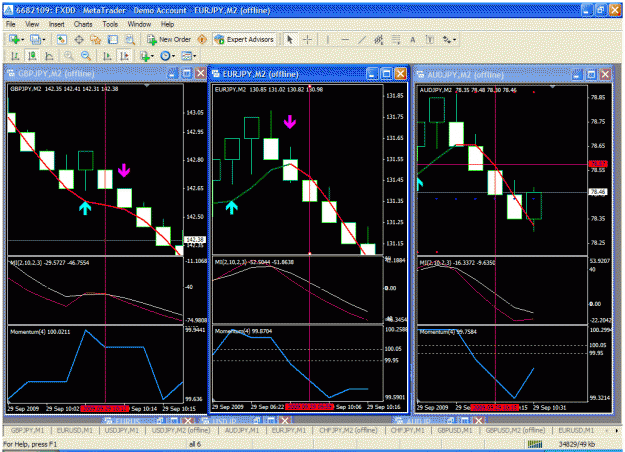625x452 pixels.
Task: Switch to the GBPUSD,M1 chart tab
Action: tap(454, 430)
